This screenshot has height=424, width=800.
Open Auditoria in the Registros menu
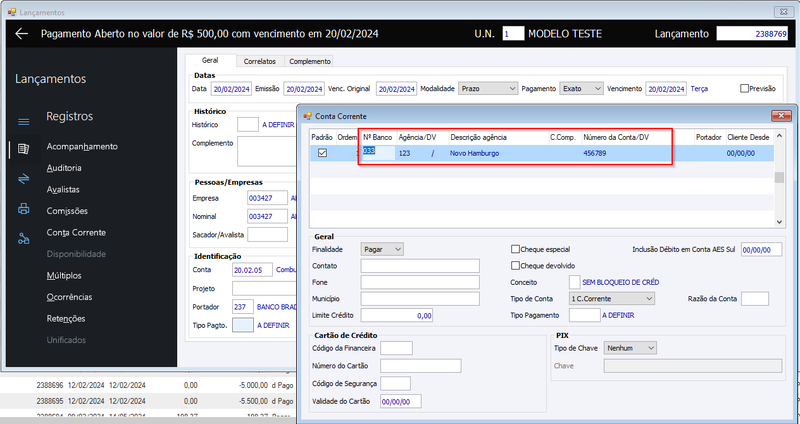point(64,168)
